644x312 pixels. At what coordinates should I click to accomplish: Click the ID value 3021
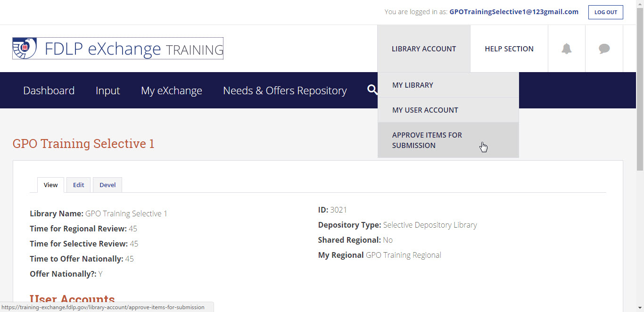[x=339, y=210]
